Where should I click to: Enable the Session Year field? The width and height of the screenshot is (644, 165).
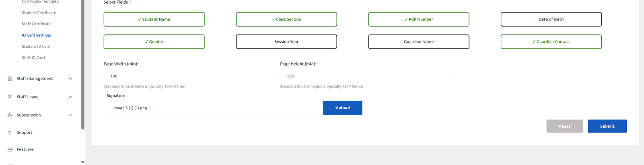pyautogui.click(x=286, y=42)
